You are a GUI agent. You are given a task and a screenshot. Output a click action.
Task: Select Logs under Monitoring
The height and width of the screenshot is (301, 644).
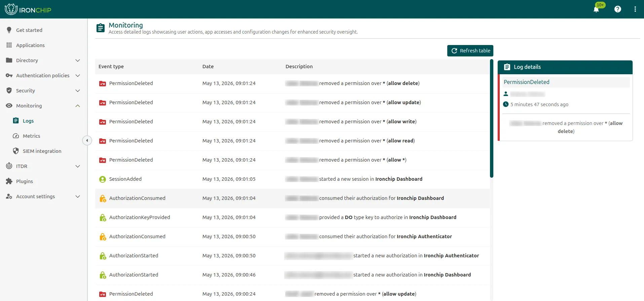[x=28, y=121]
